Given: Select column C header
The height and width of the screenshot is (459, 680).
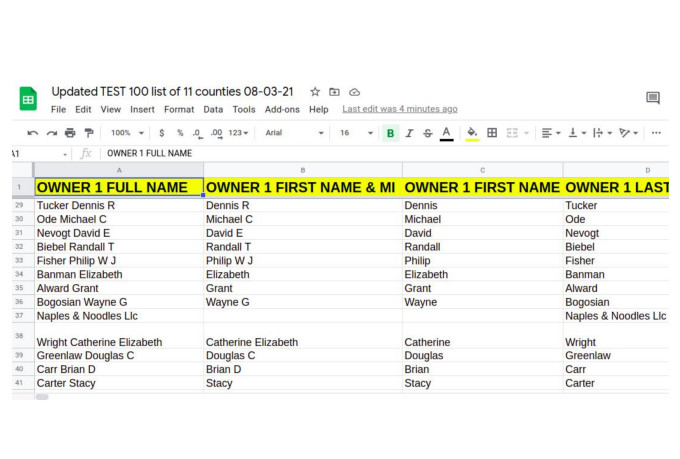Looking at the screenshot, I should click(x=483, y=170).
